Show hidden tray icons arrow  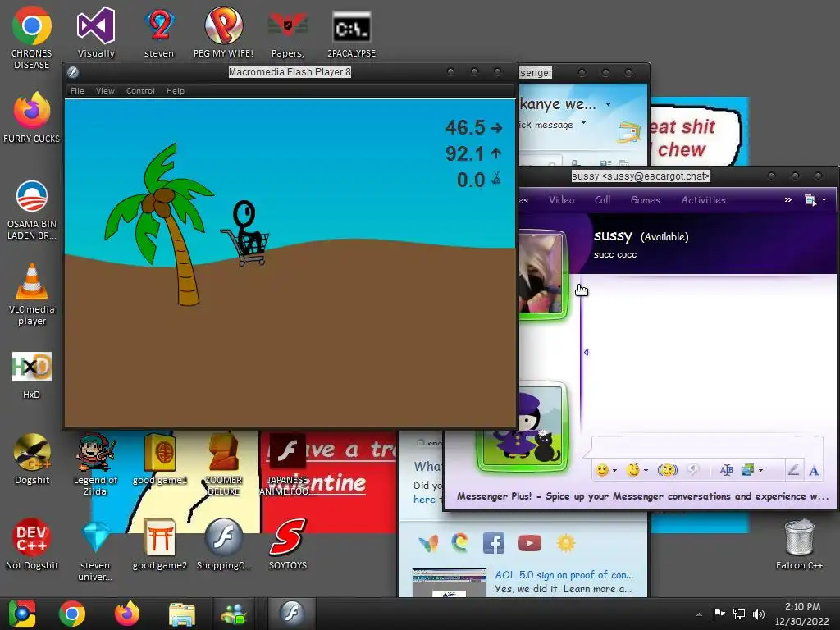point(699,614)
